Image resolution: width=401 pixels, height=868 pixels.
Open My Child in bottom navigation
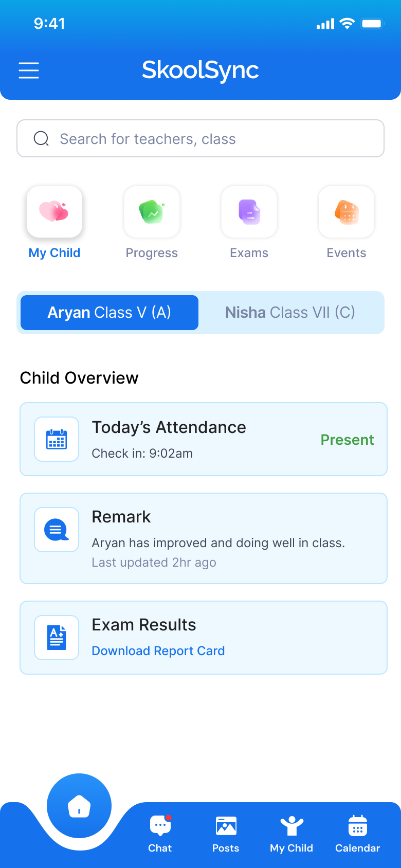point(291,833)
